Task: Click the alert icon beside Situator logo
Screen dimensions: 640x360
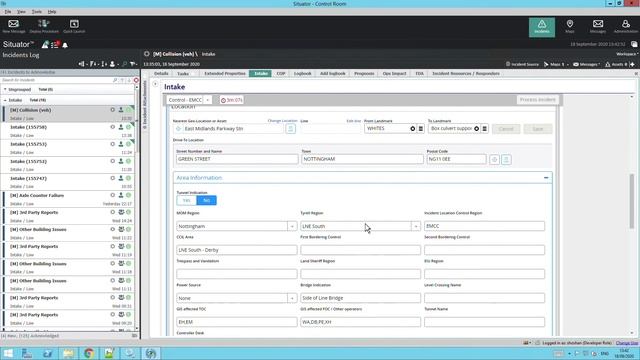Action: click(x=45, y=44)
